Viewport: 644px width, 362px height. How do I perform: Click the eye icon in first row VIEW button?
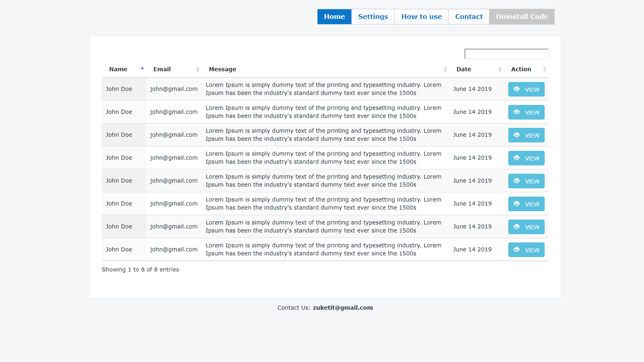517,89
